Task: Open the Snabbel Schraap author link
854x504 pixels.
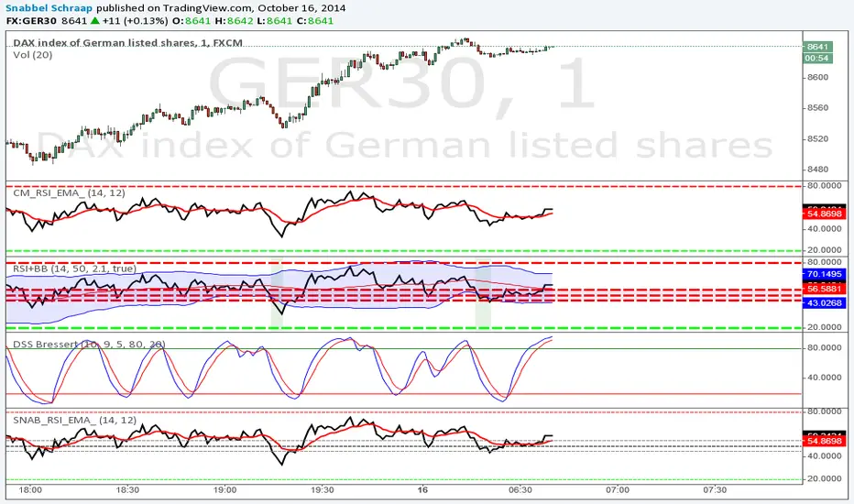Action: click(x=49, y=8)
